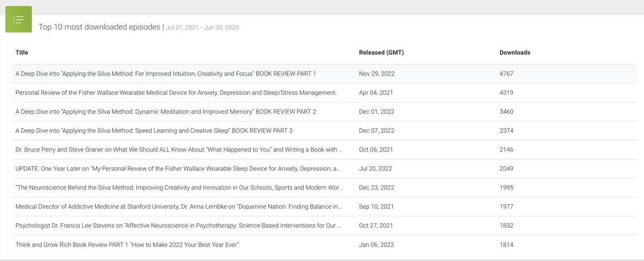Open Dr. Bruce Perry and Steve Graner episode
Image resolution: width=644 pixels, height=261 pixels.
(179, 150)
